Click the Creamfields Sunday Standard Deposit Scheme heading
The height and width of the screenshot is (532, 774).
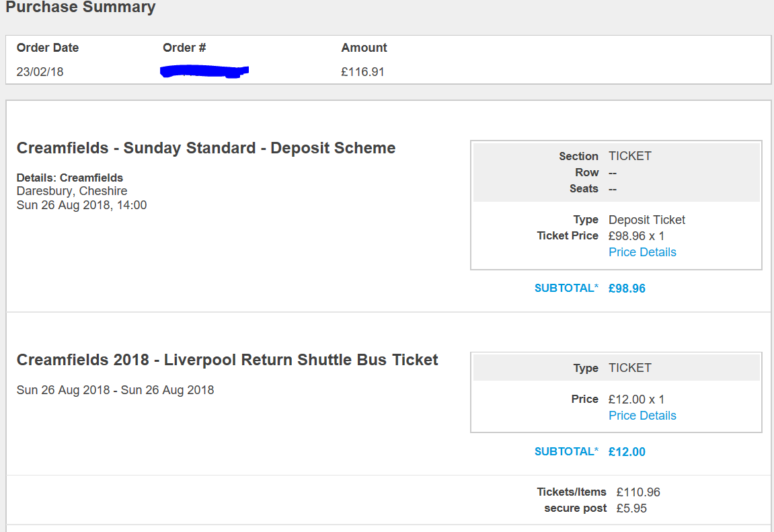point(206,148)
